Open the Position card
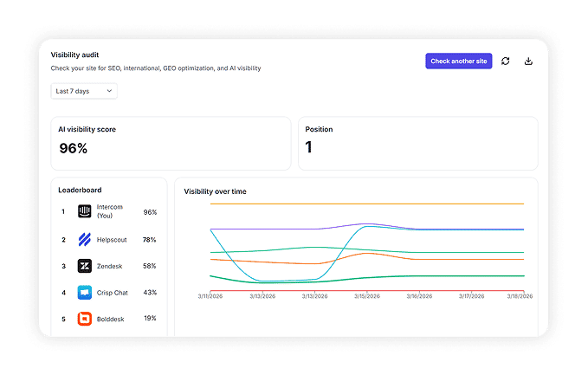 (418, 143)
